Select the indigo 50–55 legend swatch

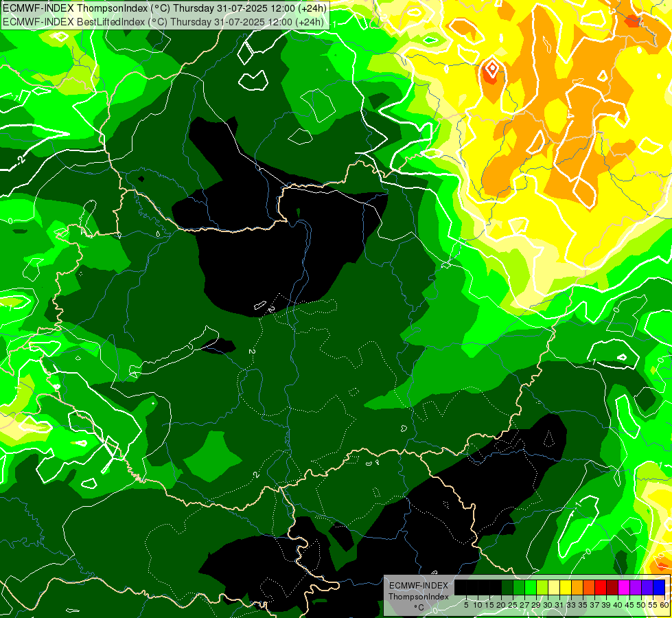[647, 587]
